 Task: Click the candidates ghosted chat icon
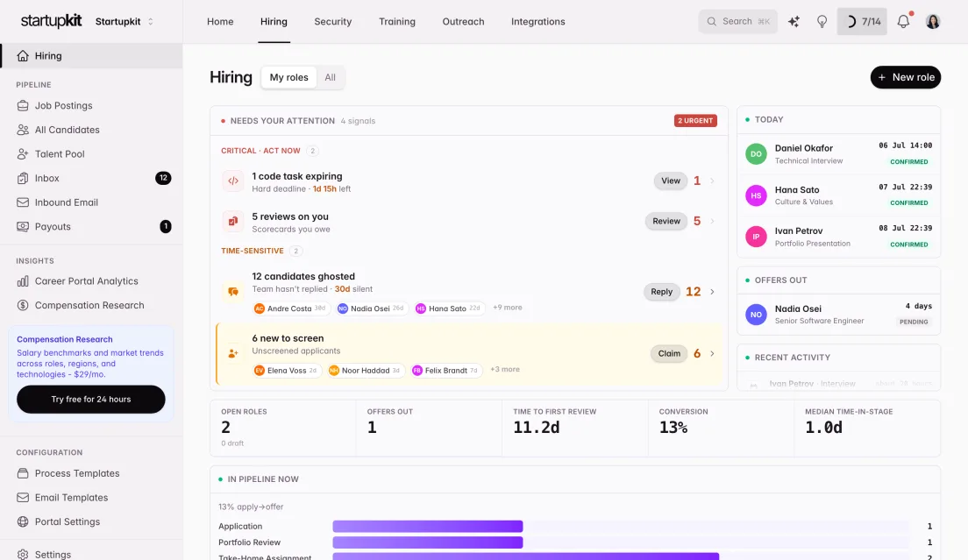(232, 292)
